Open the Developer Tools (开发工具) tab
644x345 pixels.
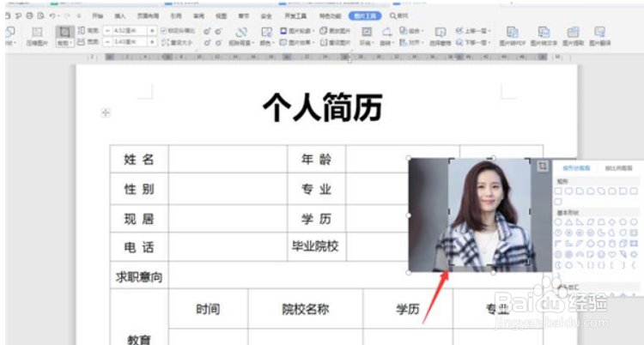pyautogui.click(x=295, y=16)
